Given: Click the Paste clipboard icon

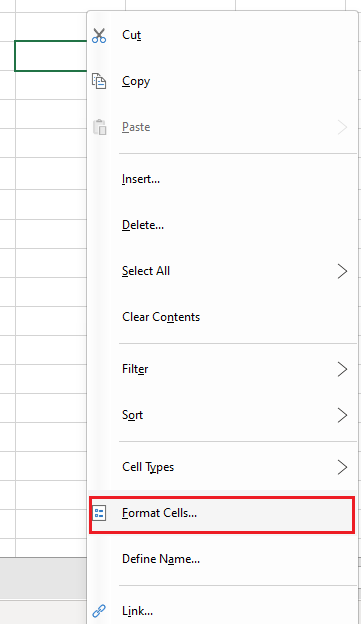Looking at the screenshot, I should (99, 127).
